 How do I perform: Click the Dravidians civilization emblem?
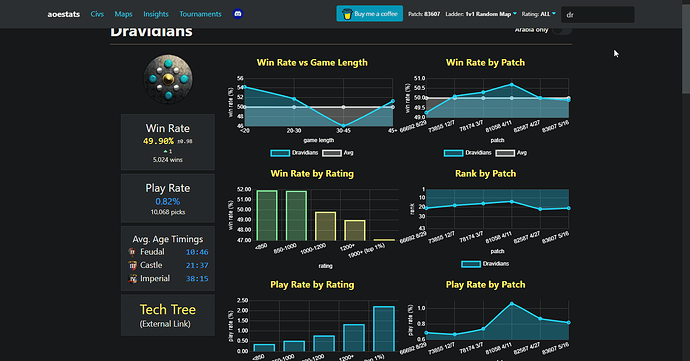tap(168, 79)
